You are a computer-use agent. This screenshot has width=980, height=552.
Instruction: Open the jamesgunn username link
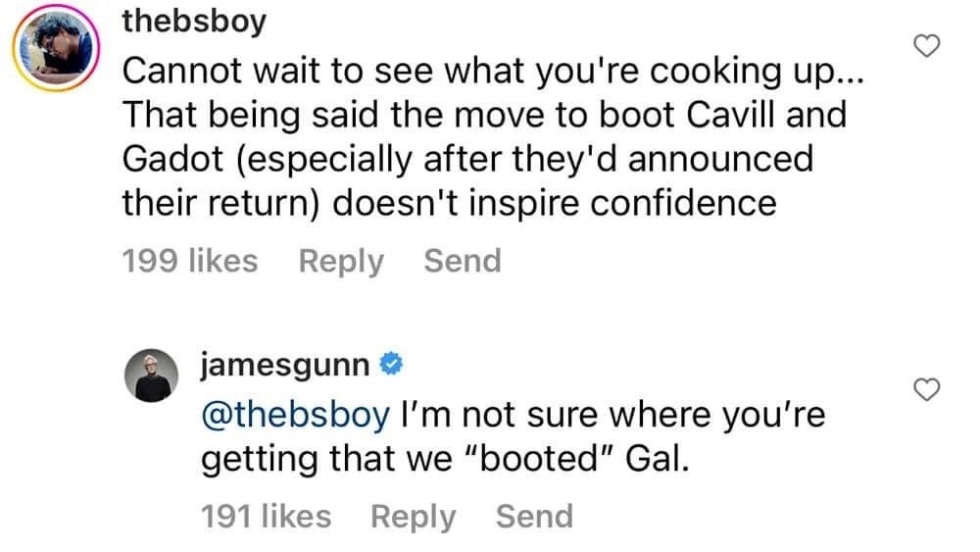285,366
